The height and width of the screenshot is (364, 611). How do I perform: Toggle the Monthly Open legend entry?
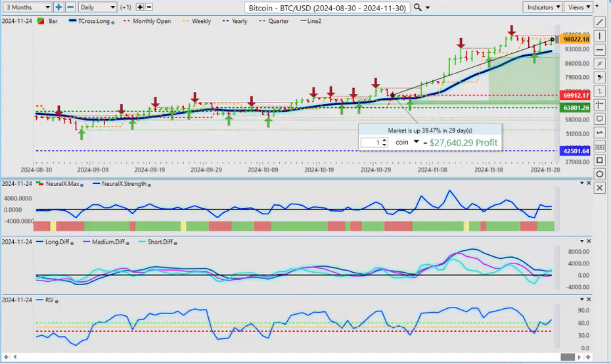[x=147, y=21]
